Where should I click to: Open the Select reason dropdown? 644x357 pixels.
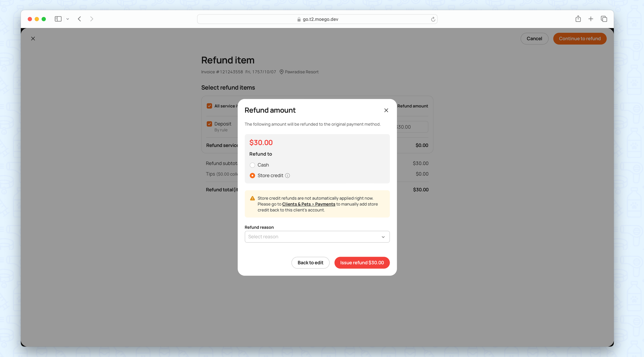317,237
